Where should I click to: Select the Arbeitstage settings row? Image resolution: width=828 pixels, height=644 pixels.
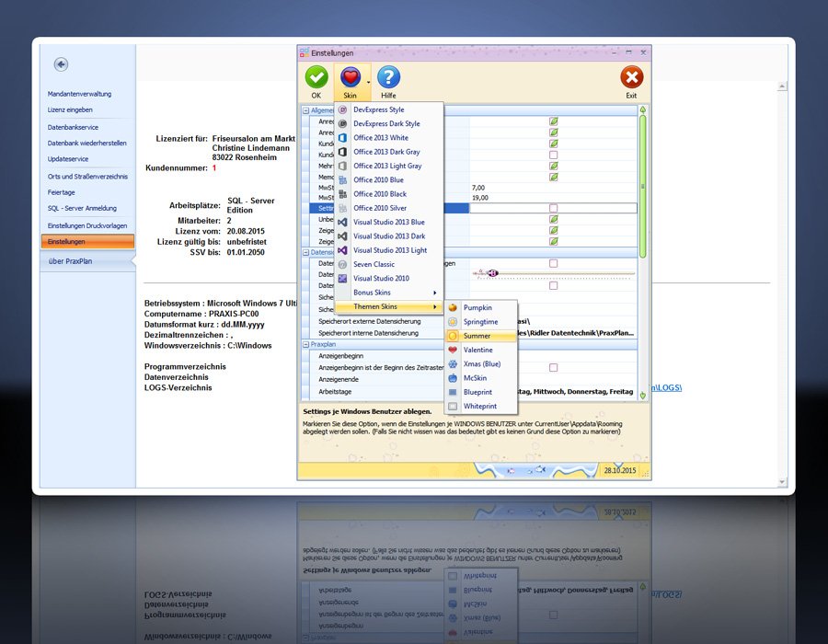tap(473, 392)
